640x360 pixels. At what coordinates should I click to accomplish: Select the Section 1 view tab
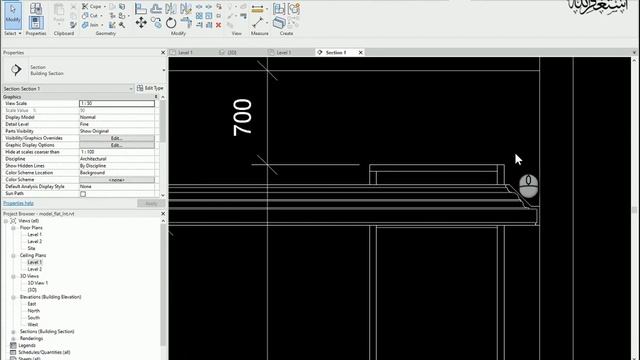pyautogui.click(x=336, y=52)
